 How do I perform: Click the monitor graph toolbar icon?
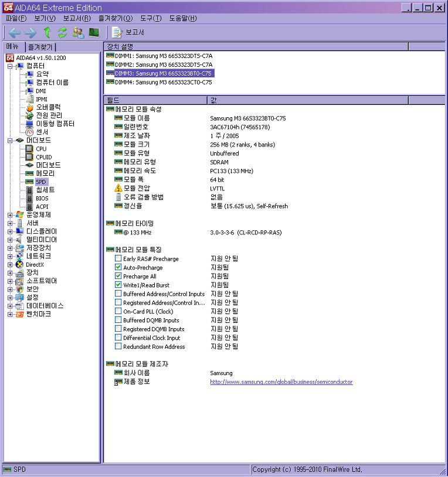click(x=94, y=33)
